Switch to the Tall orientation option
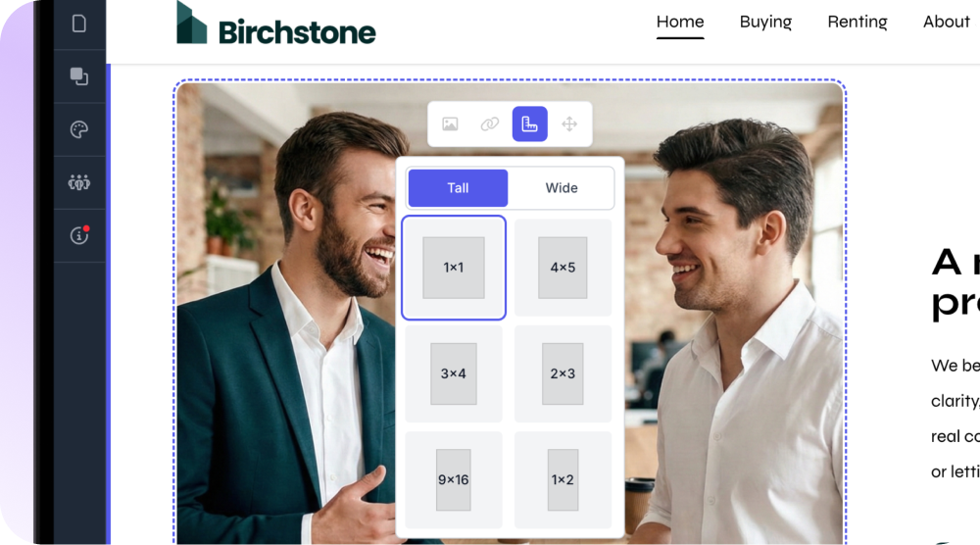980x545 pixels. (458, 188)
